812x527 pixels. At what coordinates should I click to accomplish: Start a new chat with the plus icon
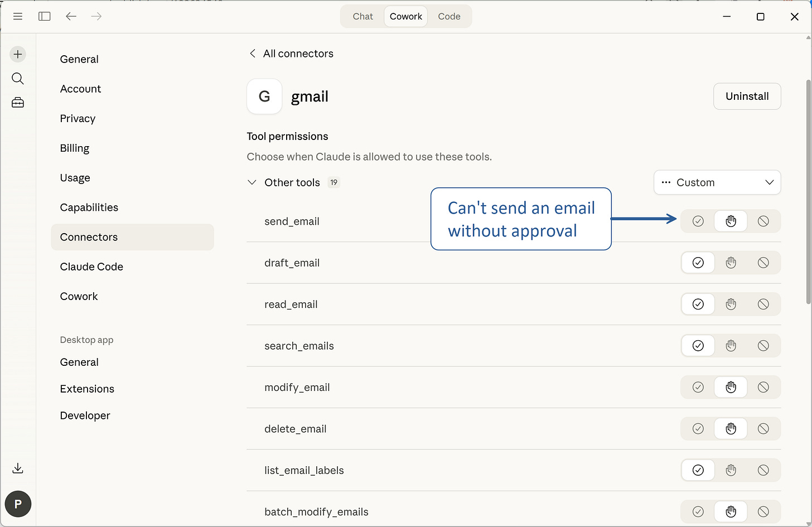point(17,54)
